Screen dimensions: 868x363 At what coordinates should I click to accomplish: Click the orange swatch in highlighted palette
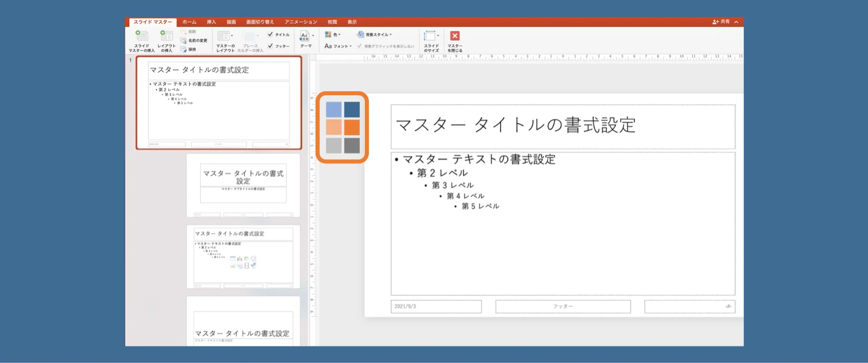pos(352,127)
